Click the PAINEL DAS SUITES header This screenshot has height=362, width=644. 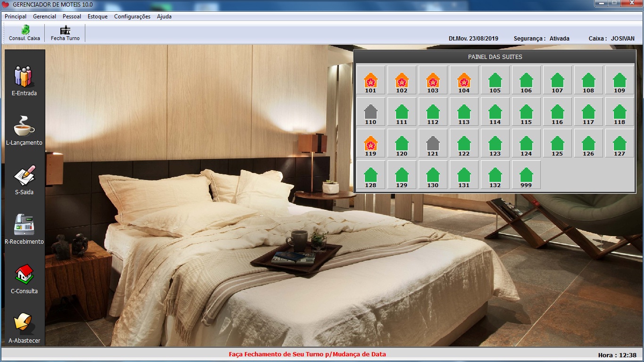(x=495, y=57)
